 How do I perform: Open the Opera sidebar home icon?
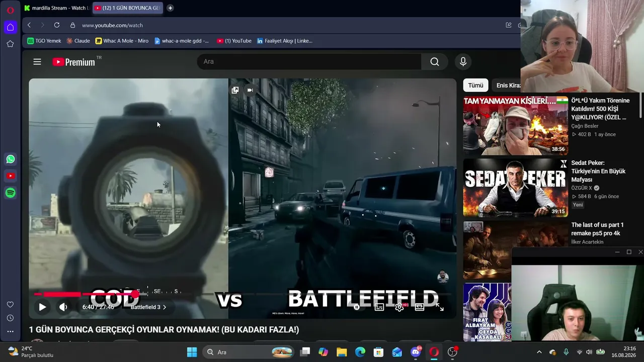click(10, 27)
